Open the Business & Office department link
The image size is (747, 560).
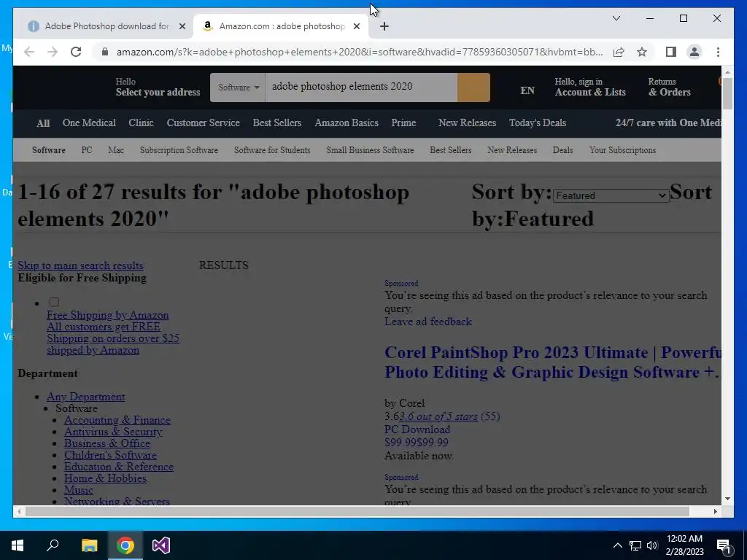(107, 443)
